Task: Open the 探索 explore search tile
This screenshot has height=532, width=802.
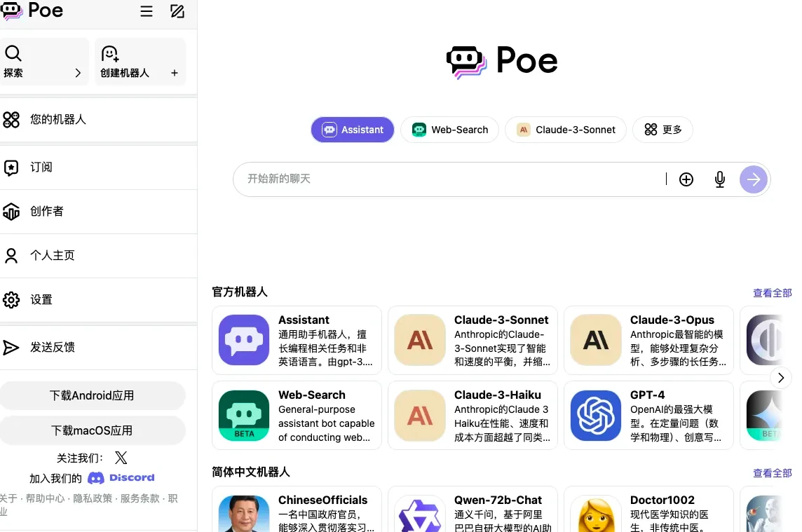Action: (x=44, y=62)
